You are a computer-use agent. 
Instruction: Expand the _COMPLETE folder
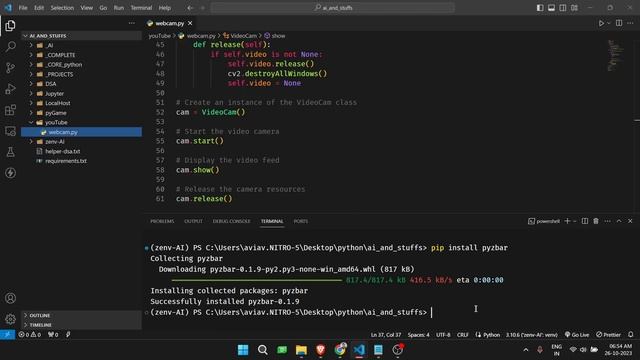pyautogui.click(x=31, y=55)
